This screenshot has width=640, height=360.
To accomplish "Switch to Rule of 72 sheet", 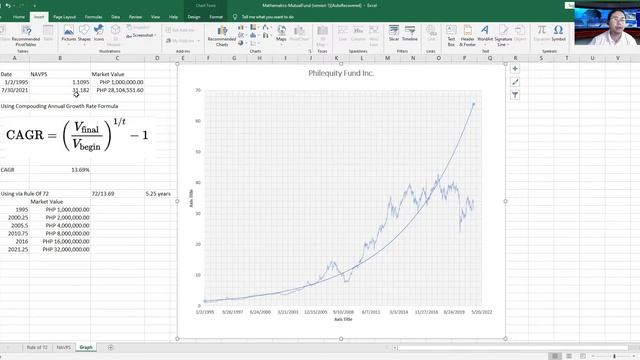I will click(x=37, y=347).
